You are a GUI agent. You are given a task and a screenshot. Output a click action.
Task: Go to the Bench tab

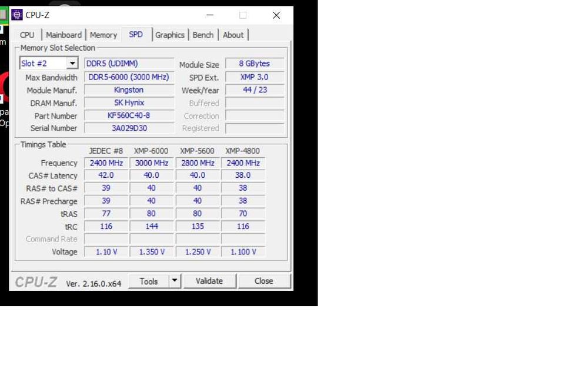pyautogui.click(x=203, y=35)
